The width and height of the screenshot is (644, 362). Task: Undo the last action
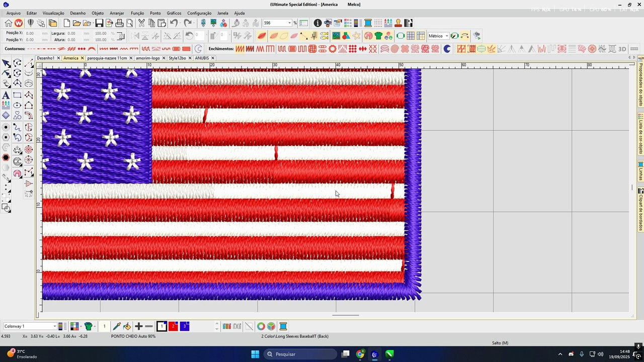[x=174, y=23]
